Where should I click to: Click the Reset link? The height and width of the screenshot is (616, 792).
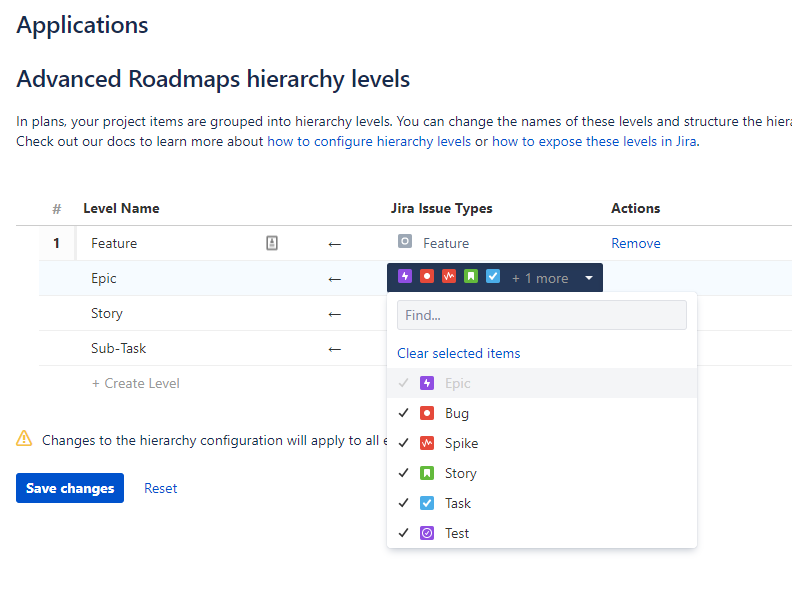point(161,488)
